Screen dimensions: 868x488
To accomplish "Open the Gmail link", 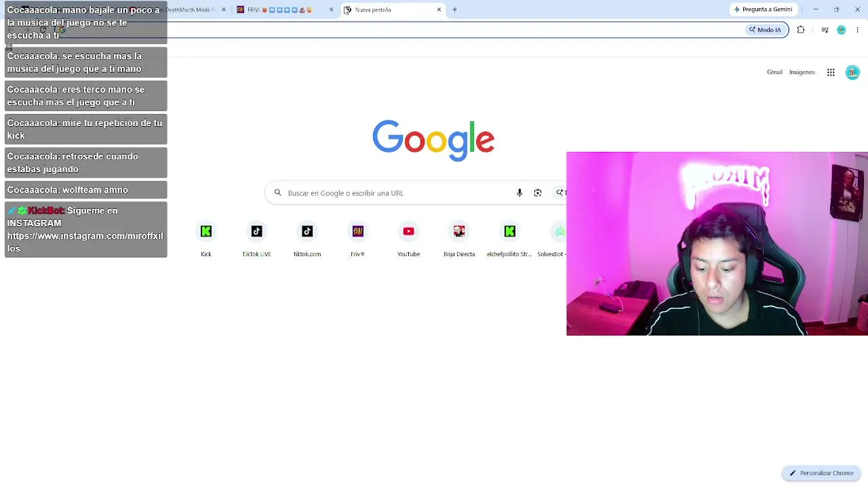I will pos(774,73).
